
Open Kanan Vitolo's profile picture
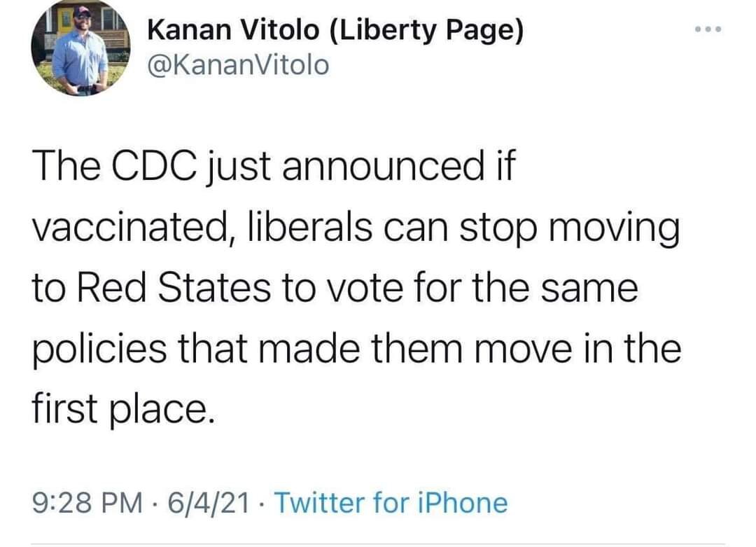81,50
